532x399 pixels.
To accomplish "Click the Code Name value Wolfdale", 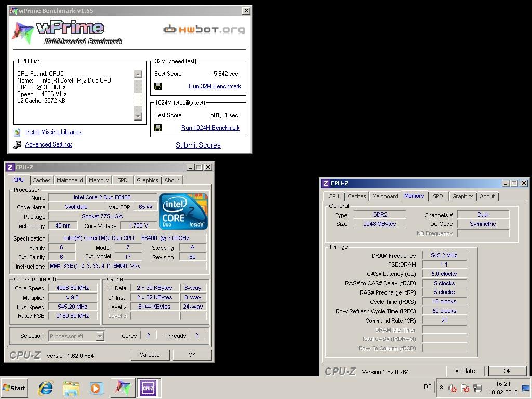I will pos(76,207).
